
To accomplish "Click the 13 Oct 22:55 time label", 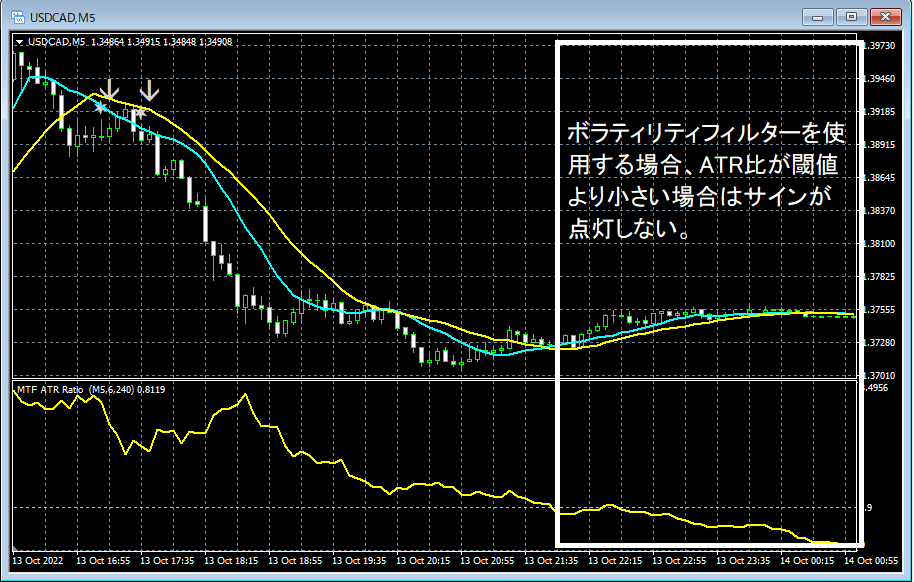I will [x=680, y=561].
